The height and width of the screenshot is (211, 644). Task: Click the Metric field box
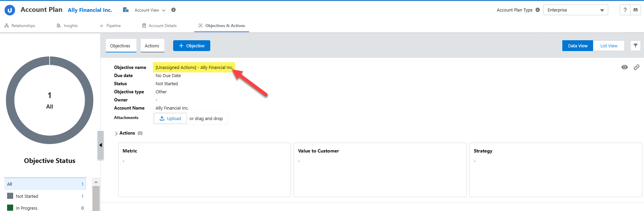205,170
